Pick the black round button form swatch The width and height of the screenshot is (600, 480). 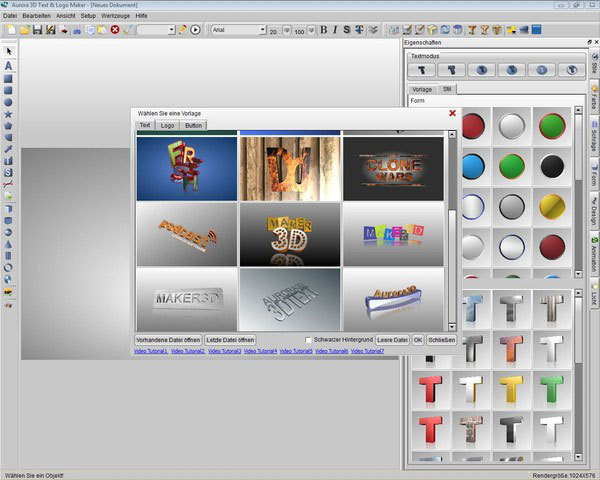click(x=552, y=167)
